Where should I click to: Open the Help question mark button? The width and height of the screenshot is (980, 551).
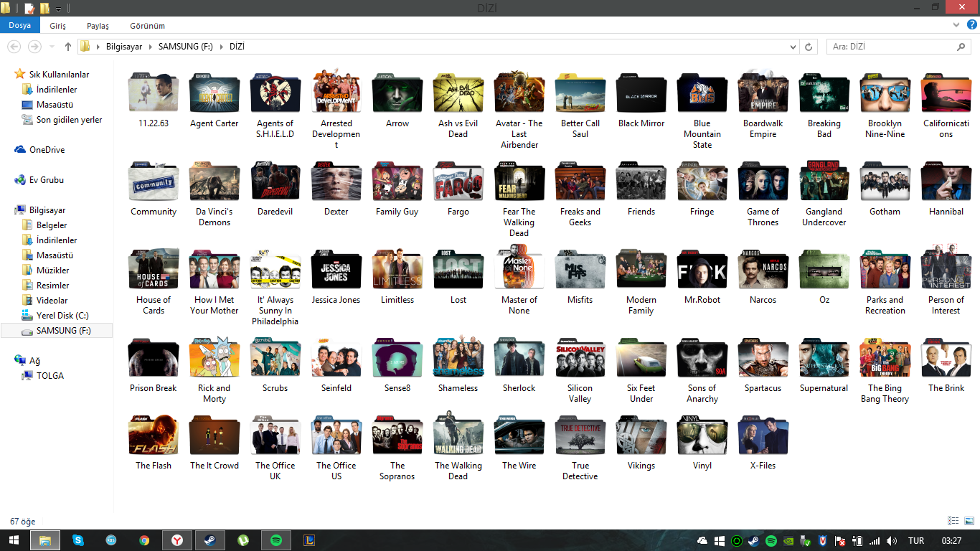point(971,25)
